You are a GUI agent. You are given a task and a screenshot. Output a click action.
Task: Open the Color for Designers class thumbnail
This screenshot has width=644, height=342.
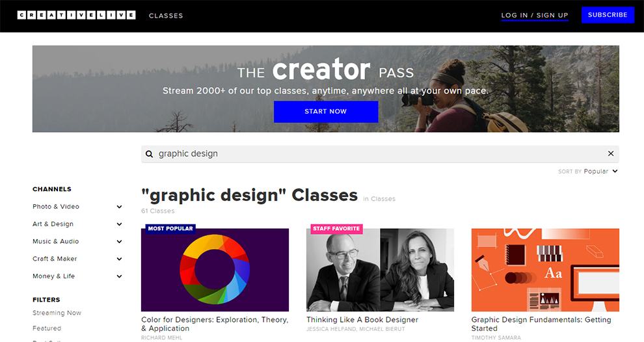point(215,270)
